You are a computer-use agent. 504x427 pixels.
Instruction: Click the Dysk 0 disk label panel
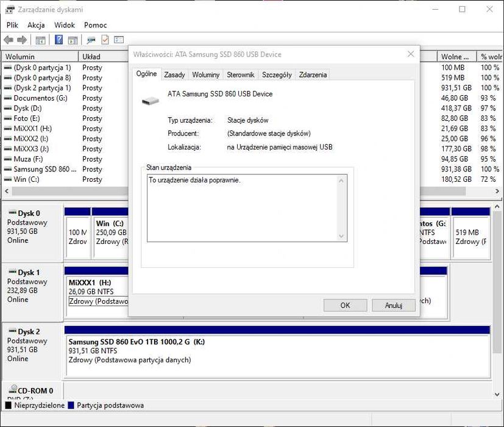click(x=32, y=232)
